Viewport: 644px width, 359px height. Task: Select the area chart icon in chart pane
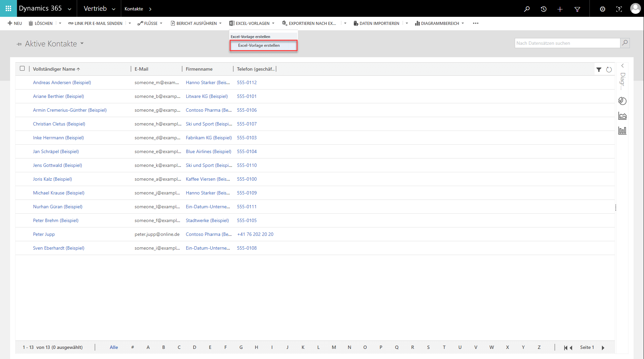click(622, 116)
